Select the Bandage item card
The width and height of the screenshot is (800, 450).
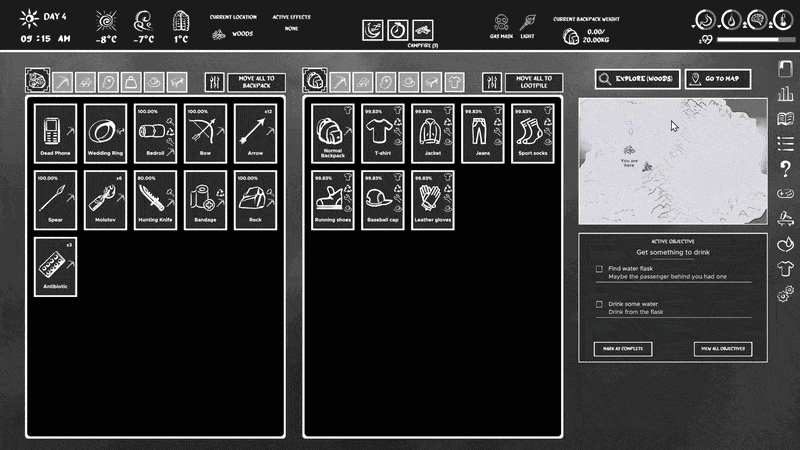[205, 201]
